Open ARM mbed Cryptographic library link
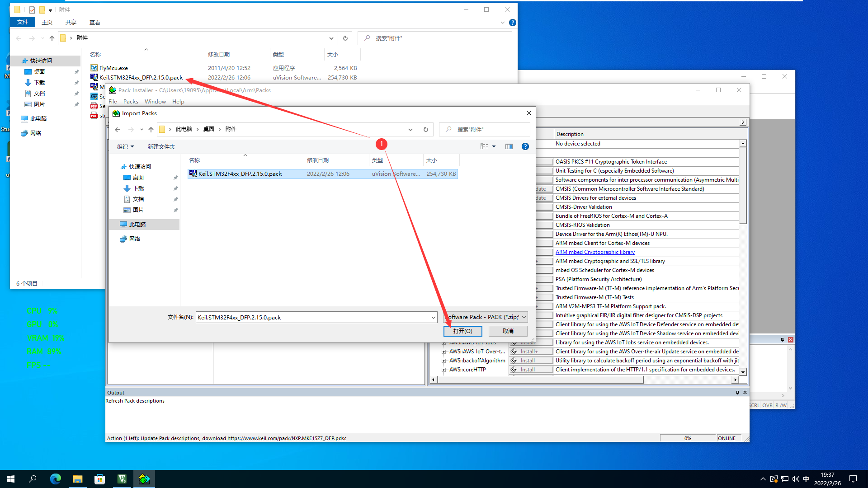Image resolution: width=868 pixels, height=488 pixels. coord(594,252)
